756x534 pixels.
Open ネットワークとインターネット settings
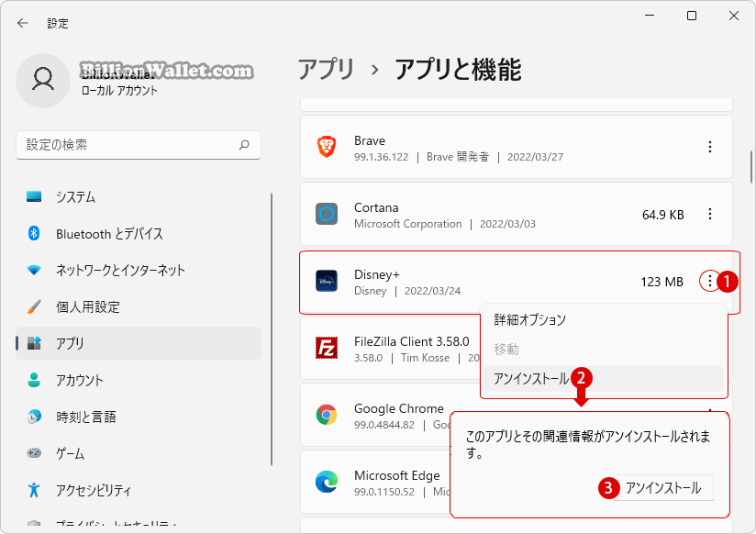point(139,270)
